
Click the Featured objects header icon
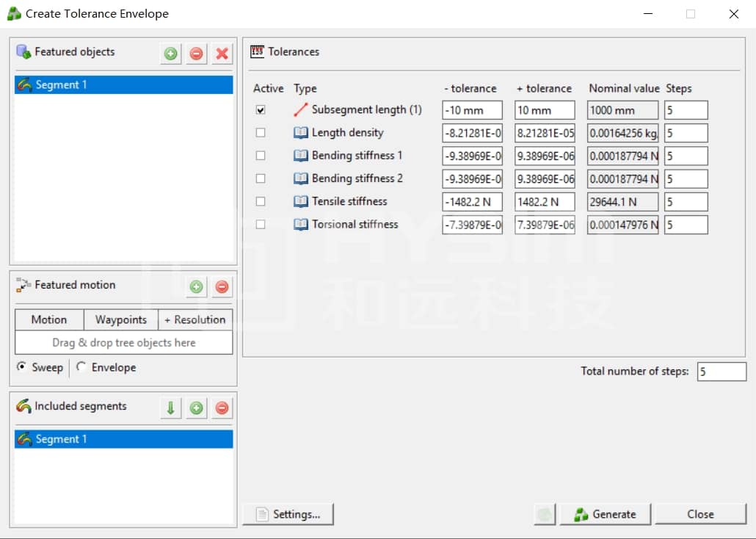click(23, 51)
